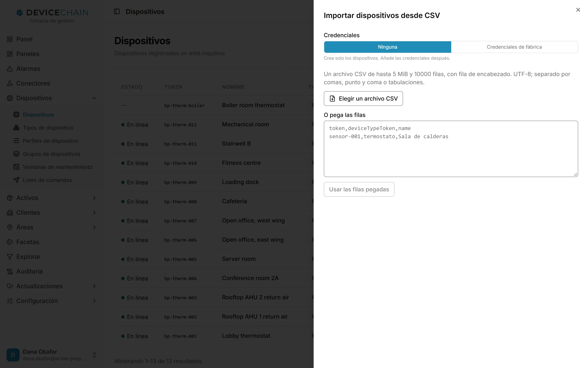Click Dispositivos chip icon in section header

[x=10, y=98]
